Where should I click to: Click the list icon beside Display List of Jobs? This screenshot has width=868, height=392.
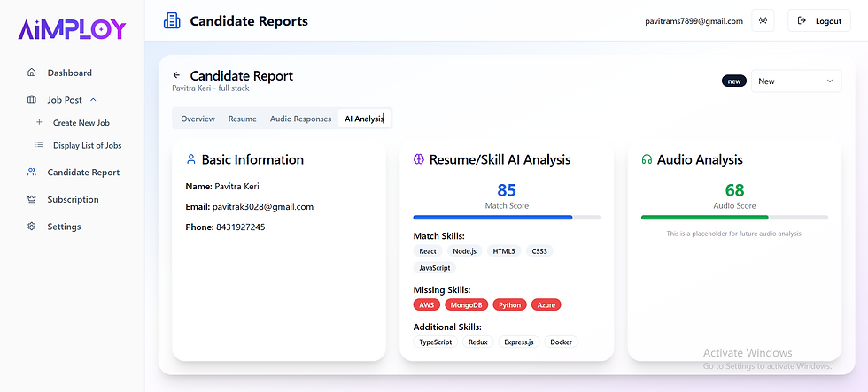pyautogui.click(x=39, y=145)
